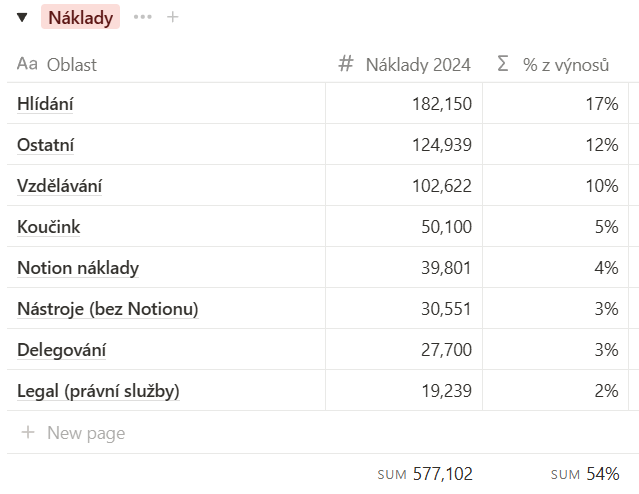Click the SUM 54% calculation footer
The image size is (639, 494).
pos(585,474)
